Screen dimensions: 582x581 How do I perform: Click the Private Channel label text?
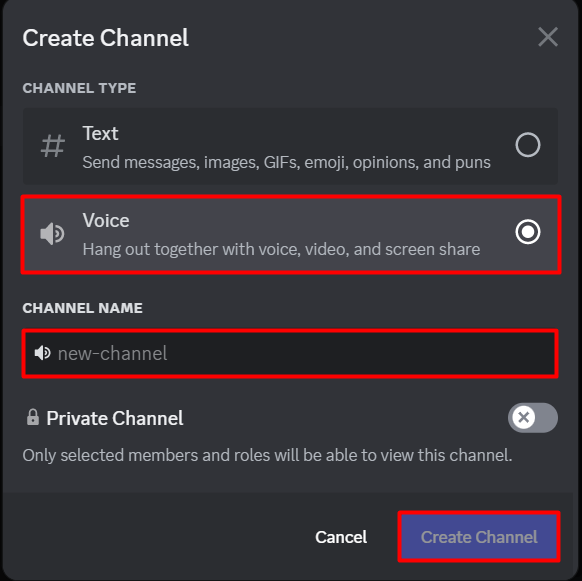(115, 418)
